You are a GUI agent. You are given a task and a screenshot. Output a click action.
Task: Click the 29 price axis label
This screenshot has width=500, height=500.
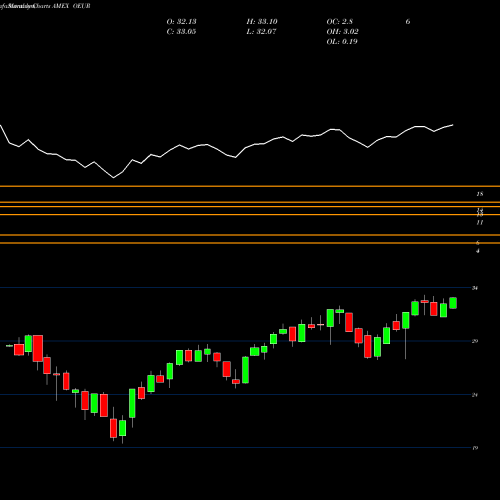coord(475,341)
